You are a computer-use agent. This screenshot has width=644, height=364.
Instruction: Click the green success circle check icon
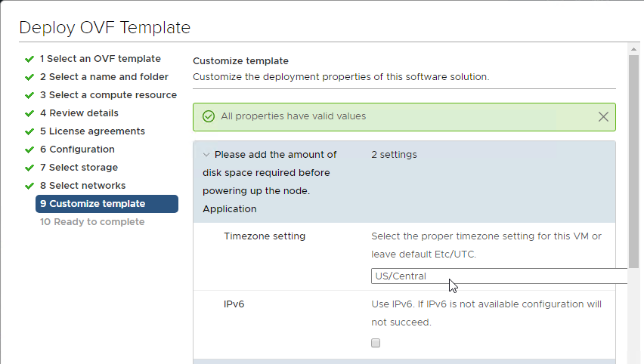pyautogui.click(x=209, y=116)
